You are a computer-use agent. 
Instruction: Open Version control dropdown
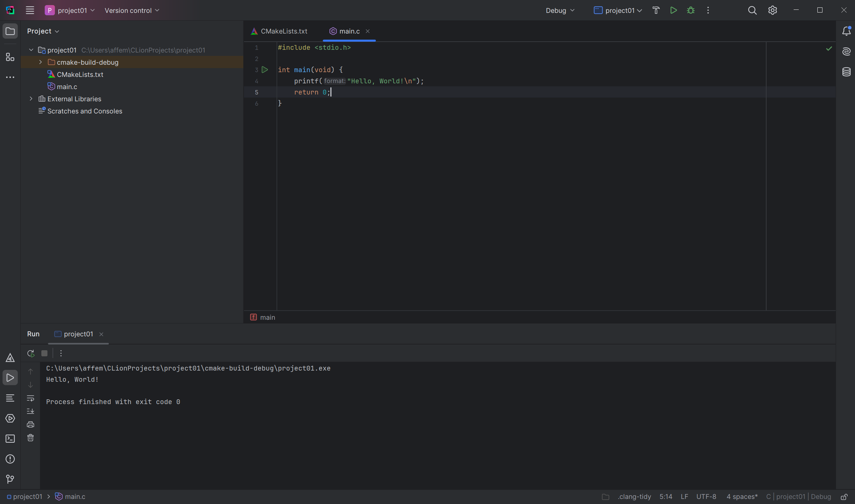[132, 10]
